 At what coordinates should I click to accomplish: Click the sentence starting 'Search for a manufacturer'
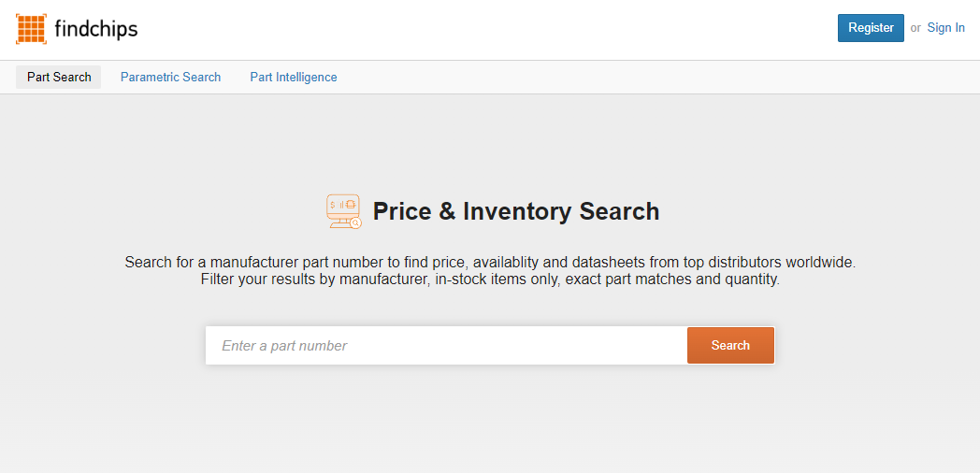(490, 262)
